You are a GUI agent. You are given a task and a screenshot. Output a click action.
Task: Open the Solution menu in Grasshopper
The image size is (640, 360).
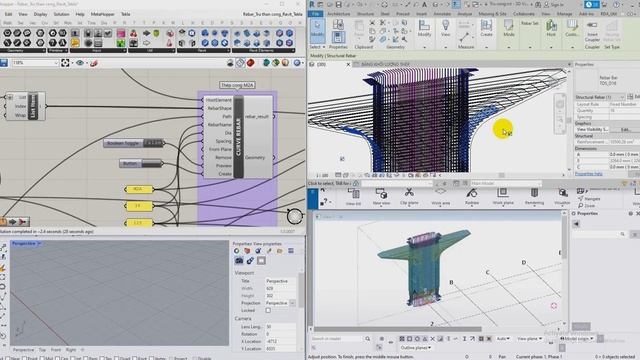pos(61,14)
